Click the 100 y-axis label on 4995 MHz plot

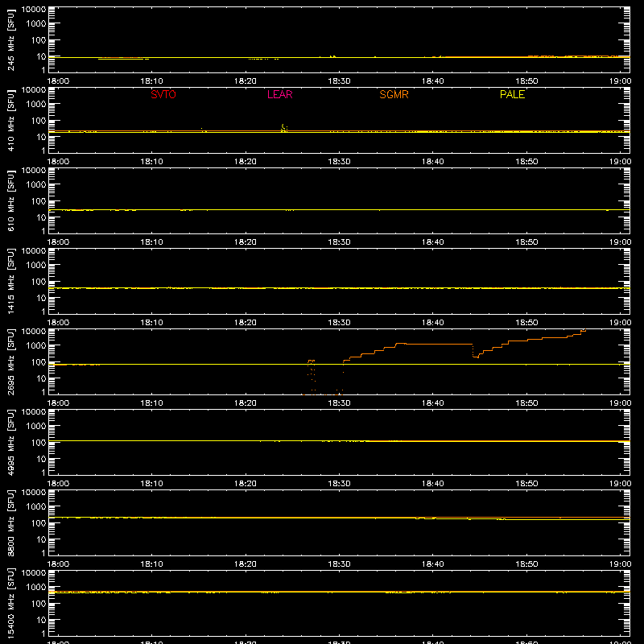39,443
